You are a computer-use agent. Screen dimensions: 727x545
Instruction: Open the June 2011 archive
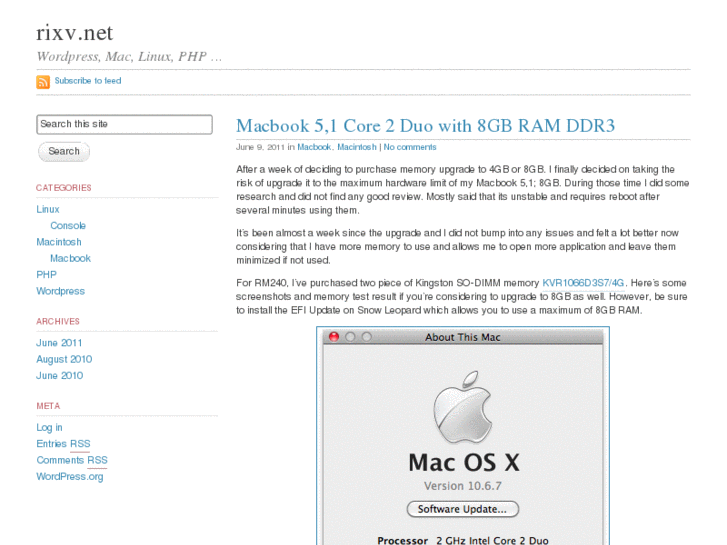coord(59,343)
